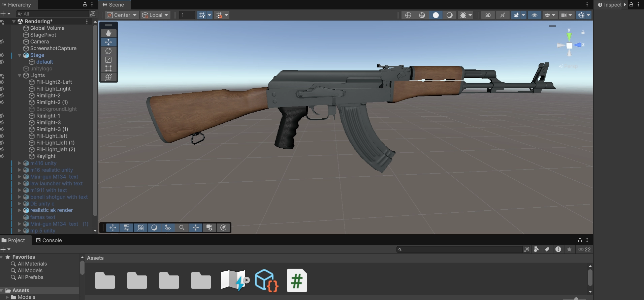Click the wireframe draw mode icon
The height and width of the screenshot is (300, 644).
click(408, 15)
